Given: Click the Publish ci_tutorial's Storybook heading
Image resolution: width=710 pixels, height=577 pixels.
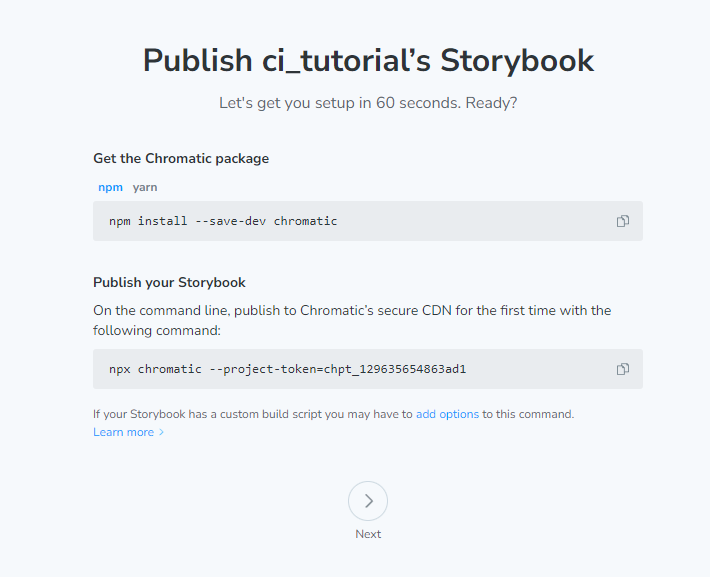Looking at the screenshot, I should [368, 60].
